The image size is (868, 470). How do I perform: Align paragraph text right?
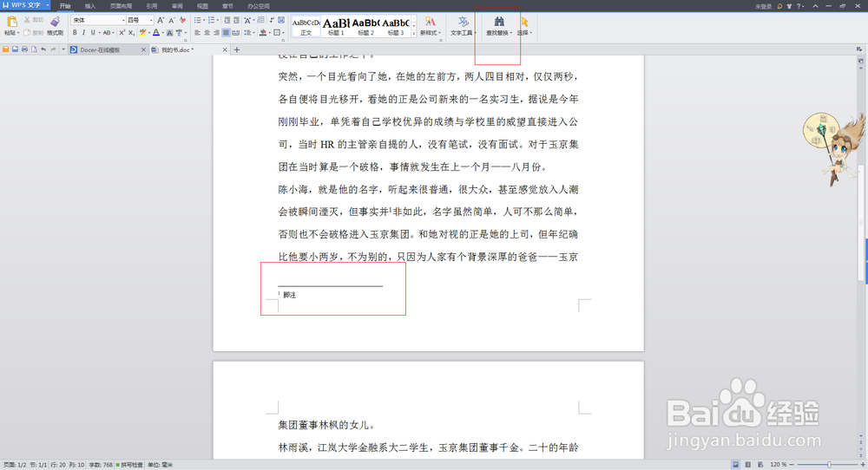tap(216, 33)
